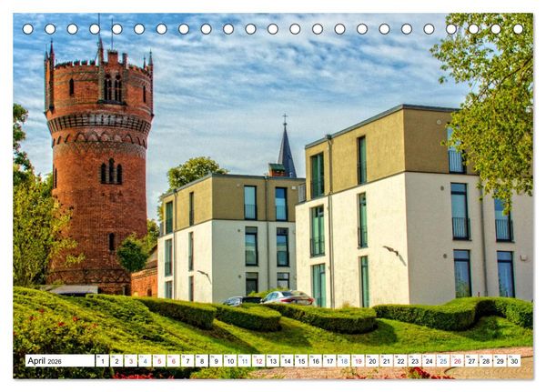The width and height of the screenshot is (546, 392).
Task: Pick date 23 in the calendar strip
Action: pos(415,361)
